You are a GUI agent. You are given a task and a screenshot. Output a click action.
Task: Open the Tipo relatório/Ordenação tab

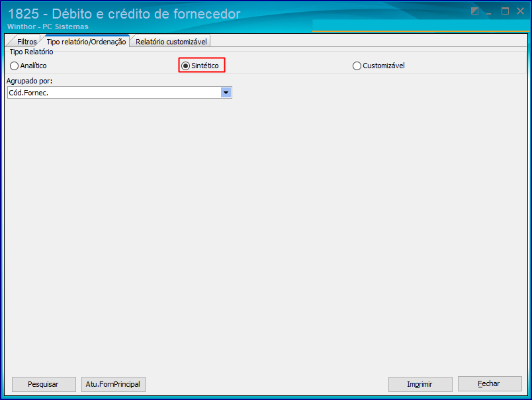coord(86,42)
